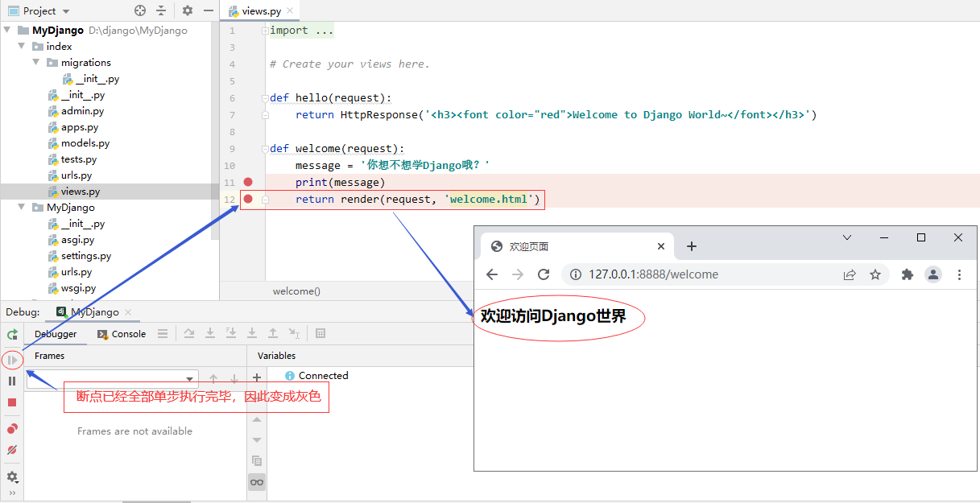Switch to the Console tab
The height and width of the screenshot is (503, 980).
pos(122,333)
